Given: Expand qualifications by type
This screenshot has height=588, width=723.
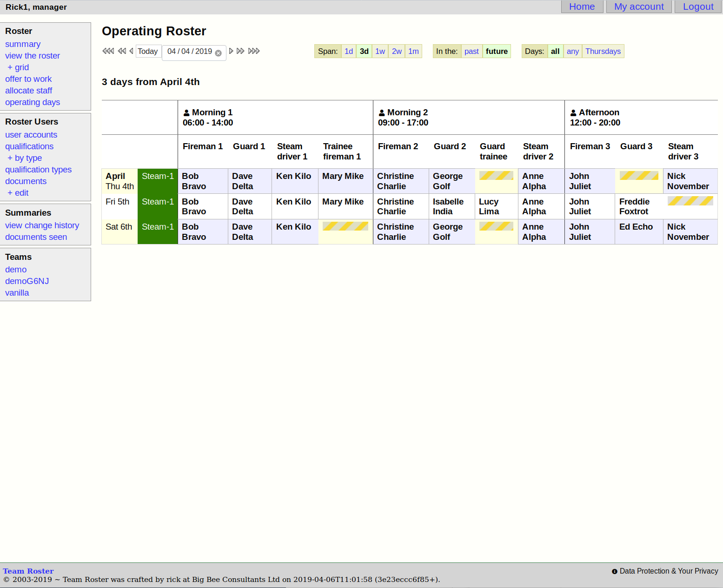Looking at the screenshot, I should pyautogui.click(x=25, y=158).
